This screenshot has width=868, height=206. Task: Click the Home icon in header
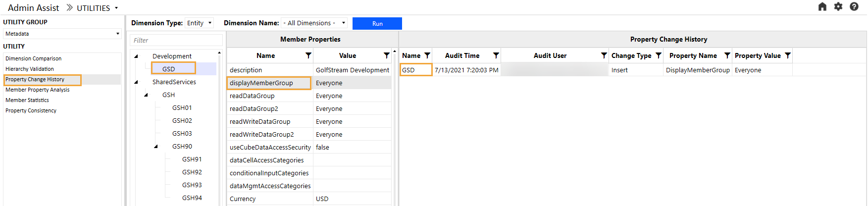coord(822,6)
